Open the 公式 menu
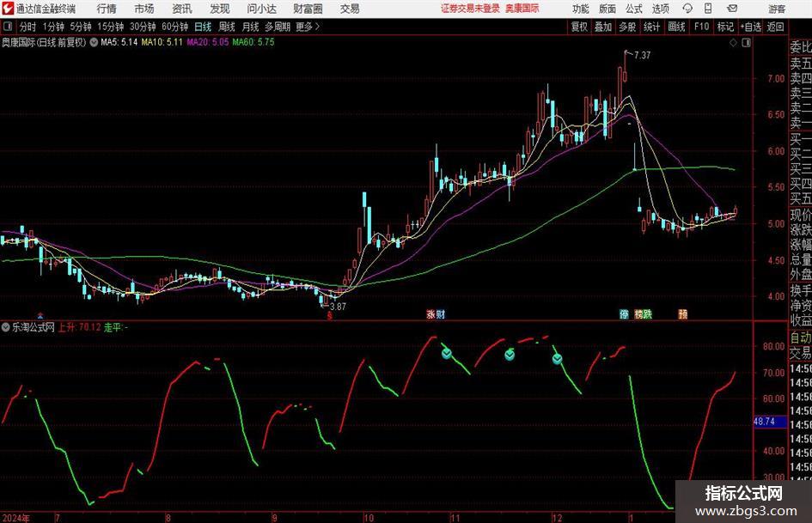 click(633, 9)
